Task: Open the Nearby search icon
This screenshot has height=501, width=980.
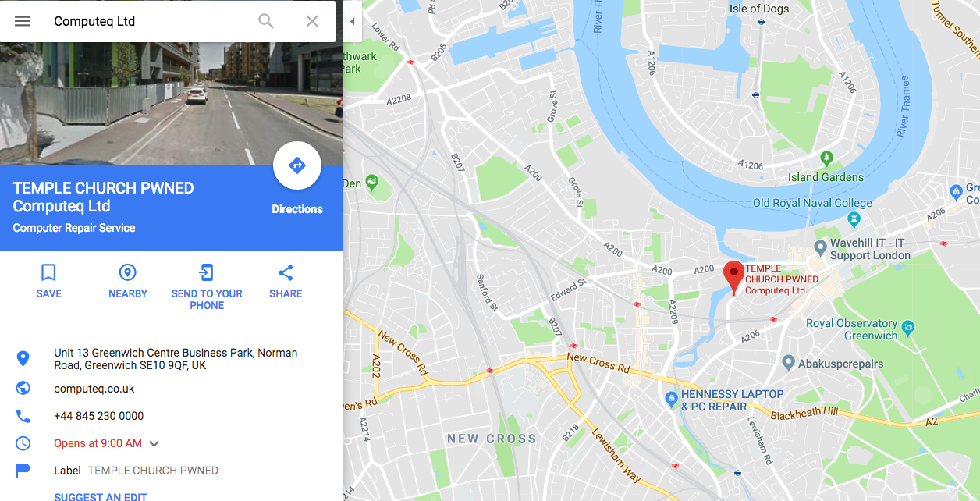Action: click(127, 272)
